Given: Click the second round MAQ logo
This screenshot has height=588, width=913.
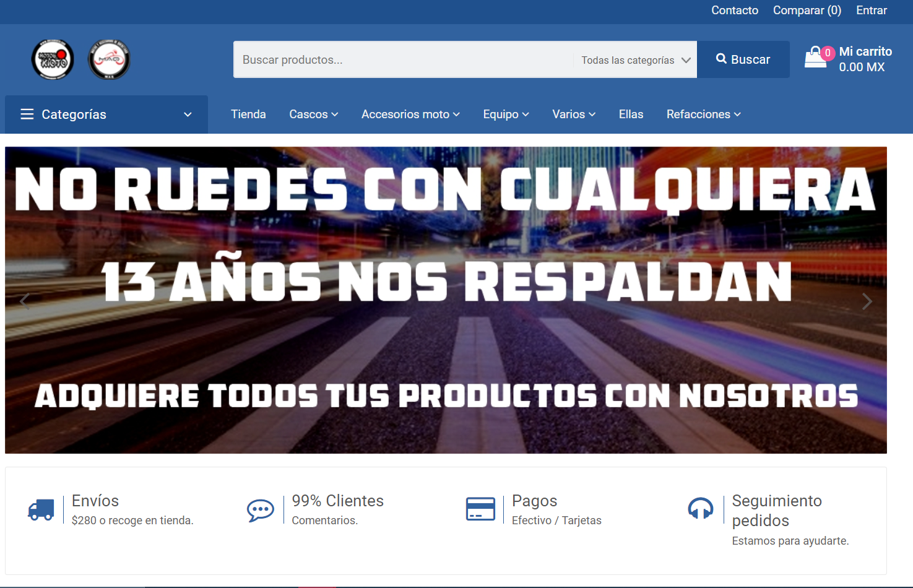Looking at the screenshot, I should (109, 59).
